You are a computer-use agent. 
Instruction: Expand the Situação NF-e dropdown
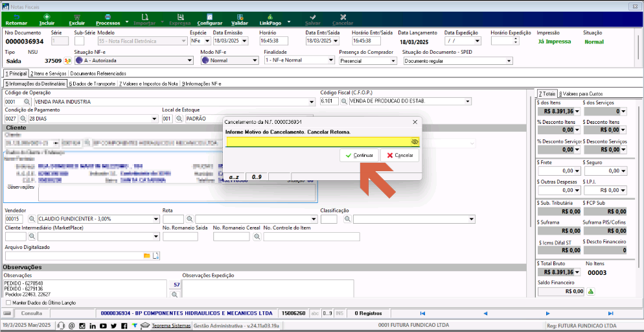(190, 60)
